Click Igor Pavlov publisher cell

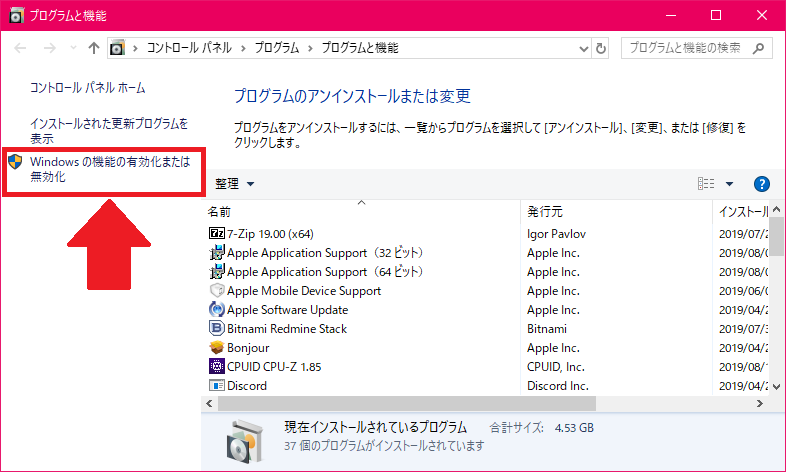click(556, 234)
